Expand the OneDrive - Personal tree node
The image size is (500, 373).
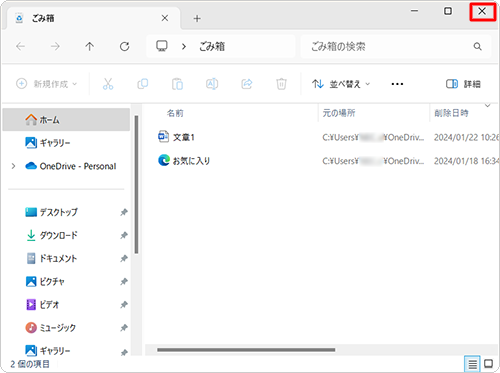point(13,166)
